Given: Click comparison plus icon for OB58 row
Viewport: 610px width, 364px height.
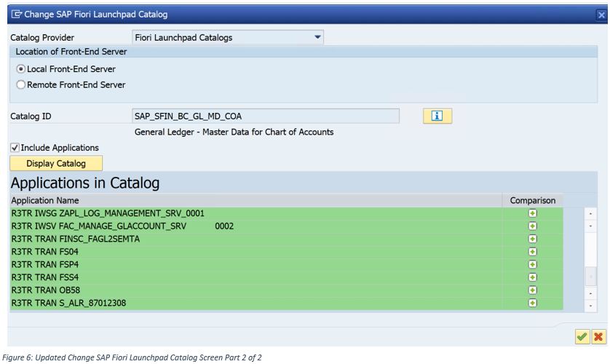Looking at the screenshot, I should [x=533, y=290].
